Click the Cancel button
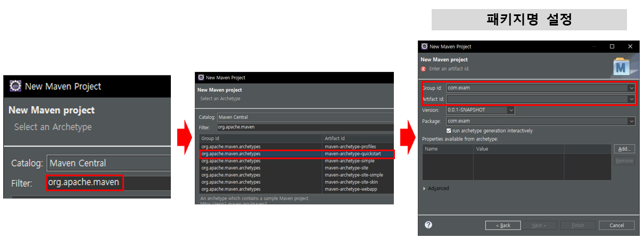The image size is (644, 239). 617,225
